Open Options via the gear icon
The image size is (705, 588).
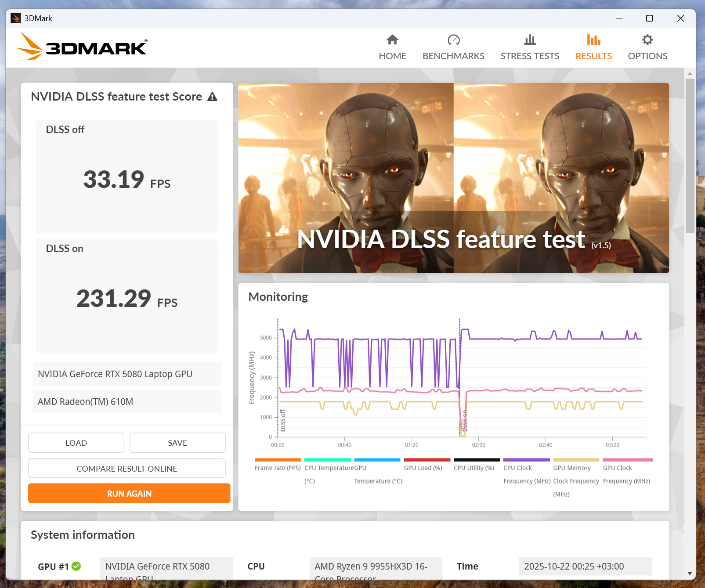tap(647, 40)
